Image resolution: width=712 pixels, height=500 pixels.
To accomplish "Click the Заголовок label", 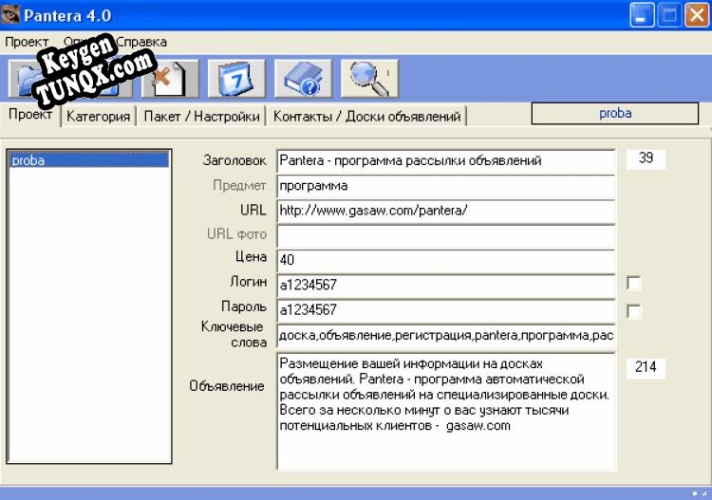I will click(x=234, y=160).
